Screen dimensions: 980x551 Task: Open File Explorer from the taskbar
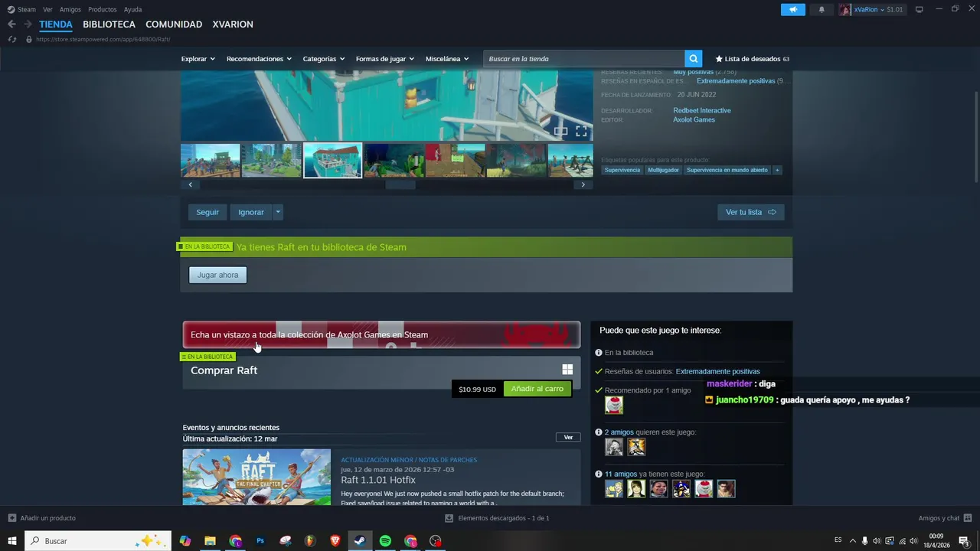pyautogui.click(x=210, y=541)
